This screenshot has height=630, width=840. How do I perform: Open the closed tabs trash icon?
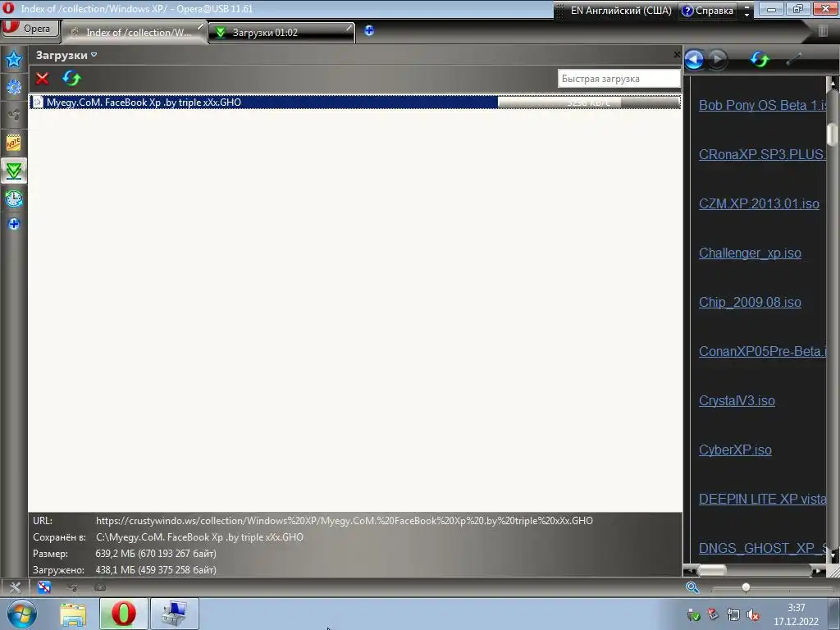[824, 31]
